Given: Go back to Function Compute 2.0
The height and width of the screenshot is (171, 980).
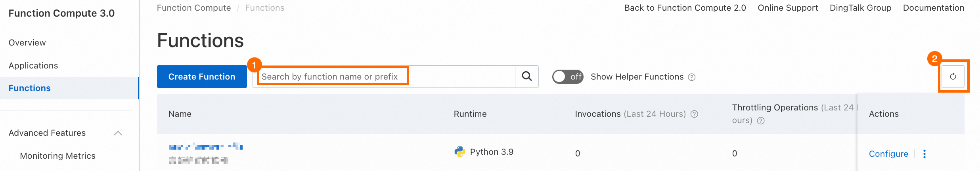Looking at the screenshot, I should click(685, 8).
